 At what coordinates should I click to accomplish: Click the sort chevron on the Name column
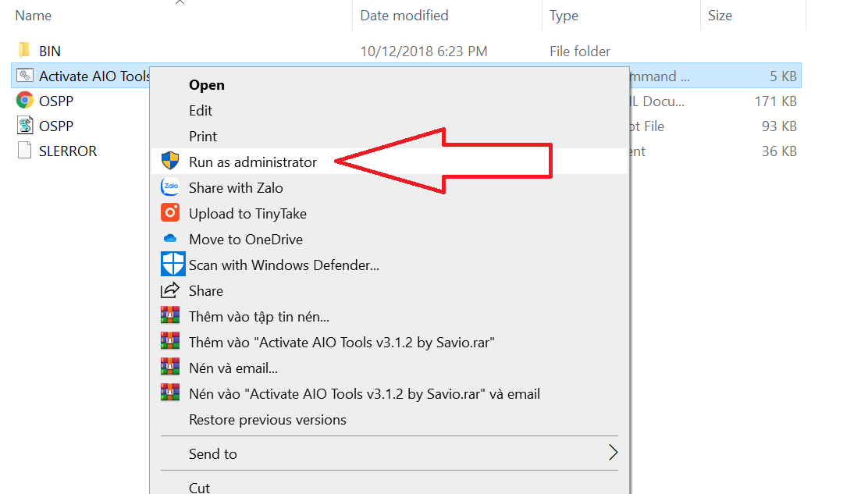click(x=180, y=3)
